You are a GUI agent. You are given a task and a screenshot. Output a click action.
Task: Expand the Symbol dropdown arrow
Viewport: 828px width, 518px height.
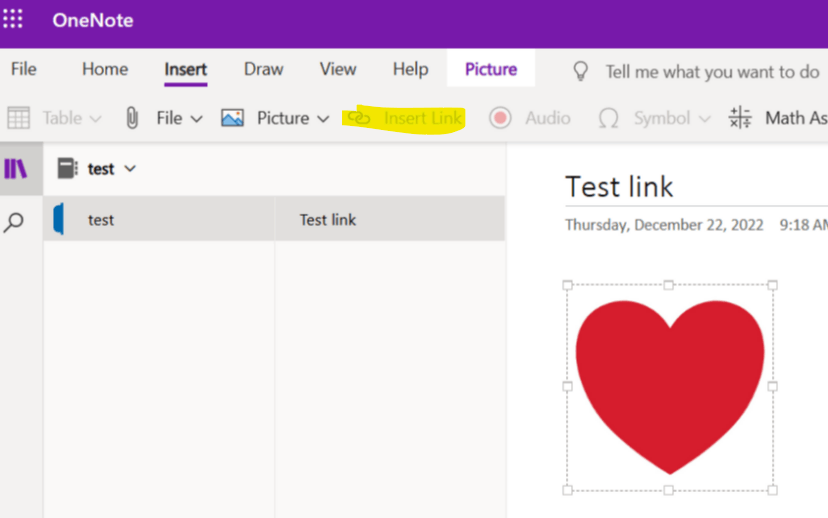point(704,119)
